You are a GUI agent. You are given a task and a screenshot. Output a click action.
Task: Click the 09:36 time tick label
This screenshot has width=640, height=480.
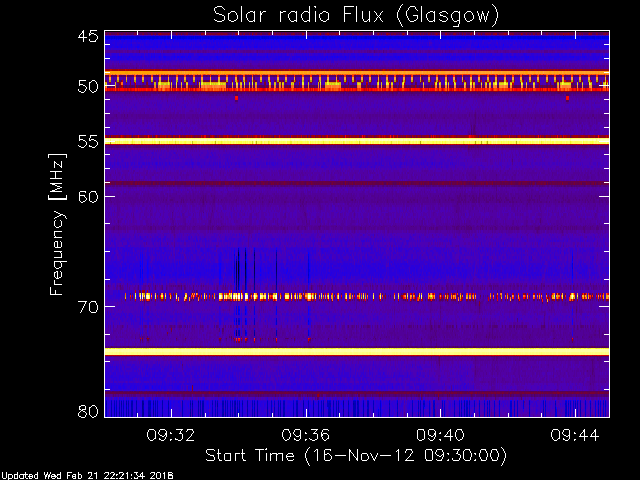pos(306,435)
